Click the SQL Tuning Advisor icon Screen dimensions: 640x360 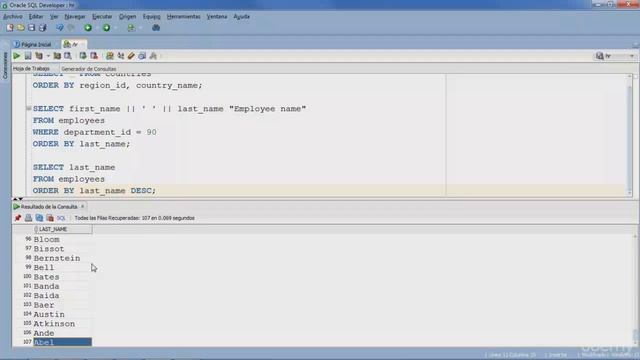click(68, 56)
